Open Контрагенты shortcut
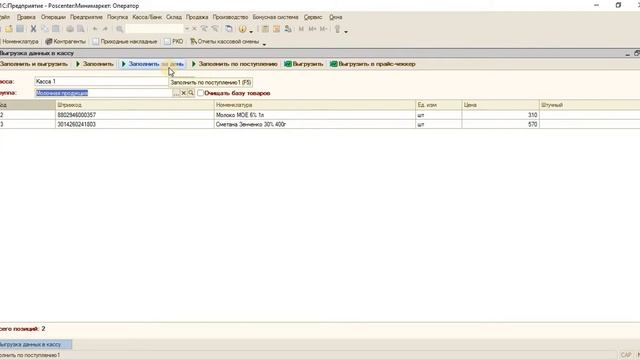This screenshot has height=360, width=640. pyautogui.click(x=65, y=42)
